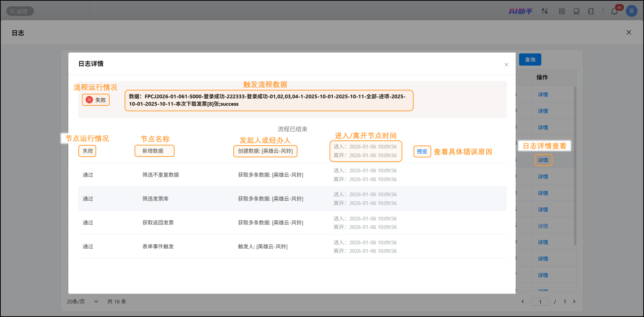Open the first 详情 link in 操作 column
Screen dimensions: 644x317
pos(543,95)
